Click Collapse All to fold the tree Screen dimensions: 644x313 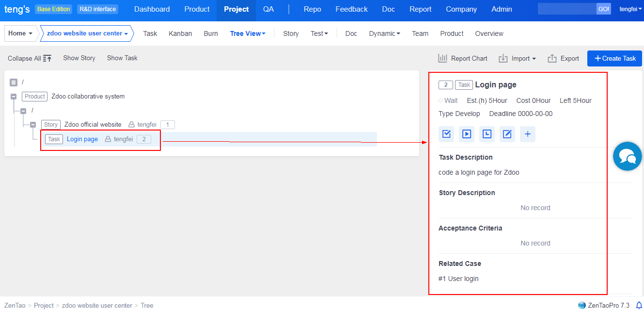click(x=30, y=58)
